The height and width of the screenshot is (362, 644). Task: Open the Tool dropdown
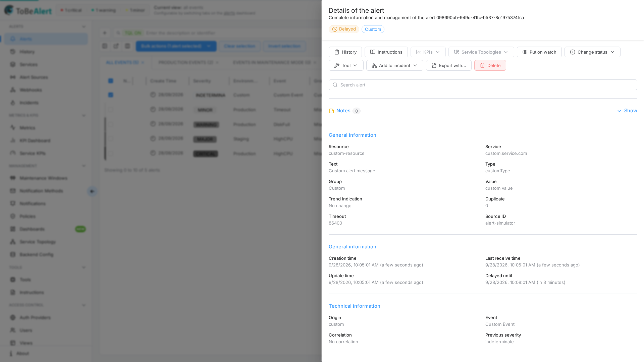[x=346, y=65]
